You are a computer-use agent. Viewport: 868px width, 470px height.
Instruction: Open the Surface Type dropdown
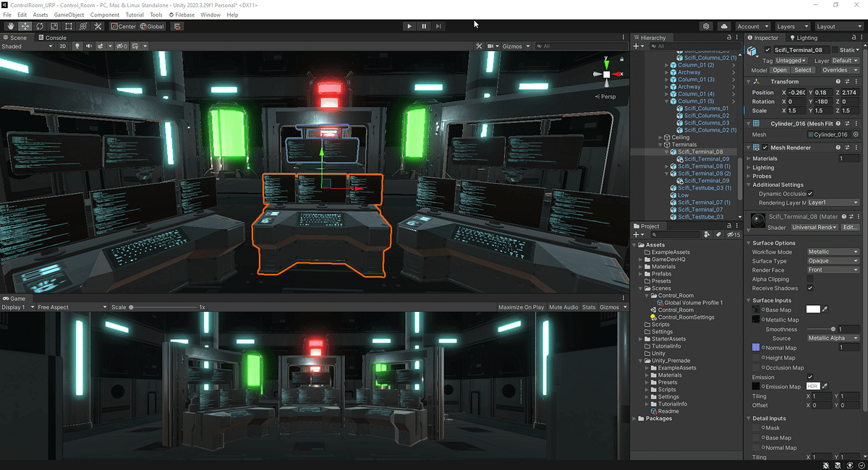pyautogui.click(x=832, y=261)
